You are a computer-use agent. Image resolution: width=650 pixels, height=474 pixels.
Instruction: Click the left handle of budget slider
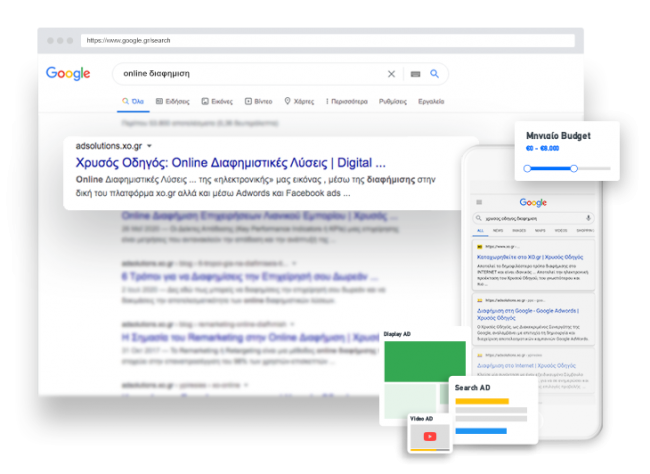527,168
